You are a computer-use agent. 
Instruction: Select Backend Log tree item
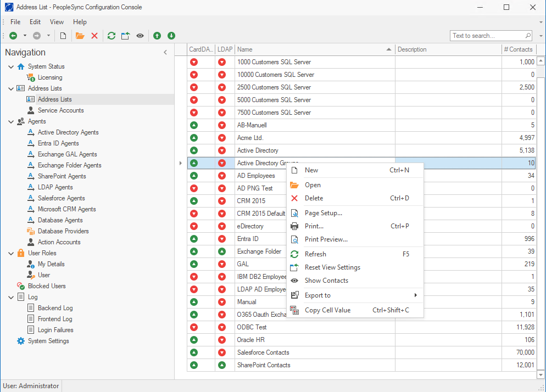tap(55, 308)
